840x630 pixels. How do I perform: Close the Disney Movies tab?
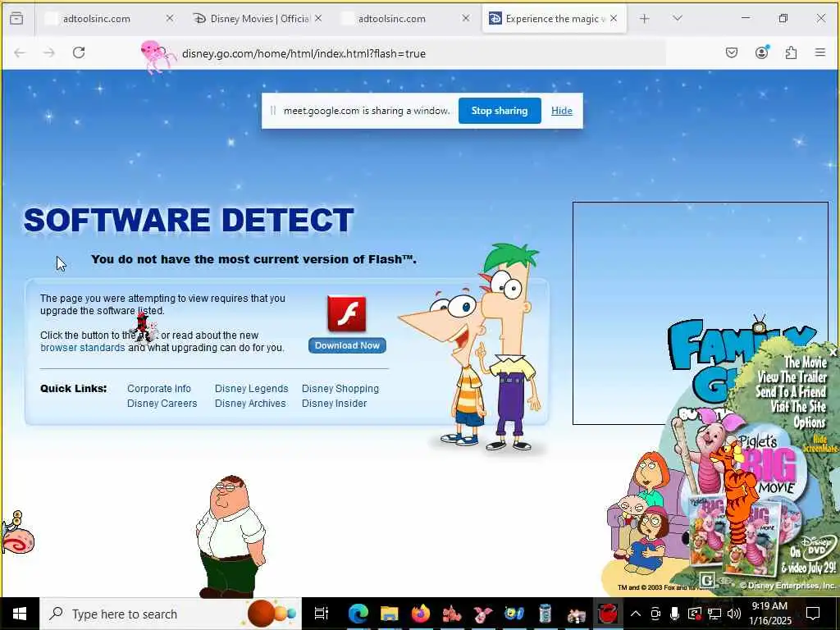coord(318,18)
